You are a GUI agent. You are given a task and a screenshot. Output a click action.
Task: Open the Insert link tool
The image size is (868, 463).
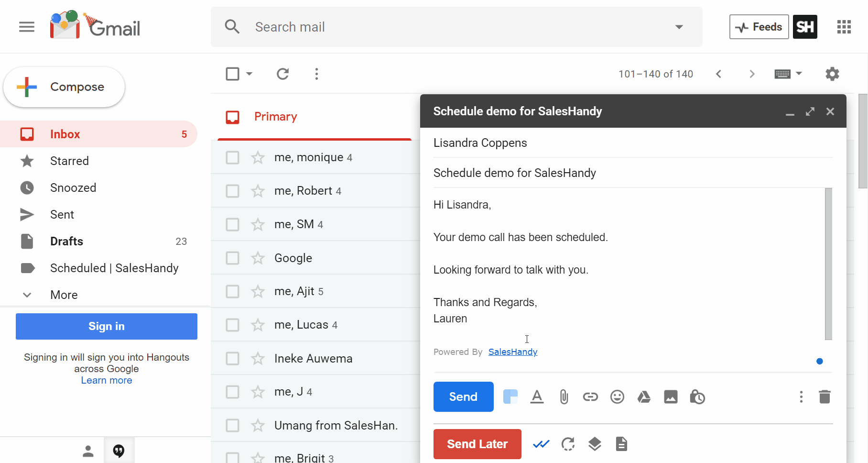(590, 397)
